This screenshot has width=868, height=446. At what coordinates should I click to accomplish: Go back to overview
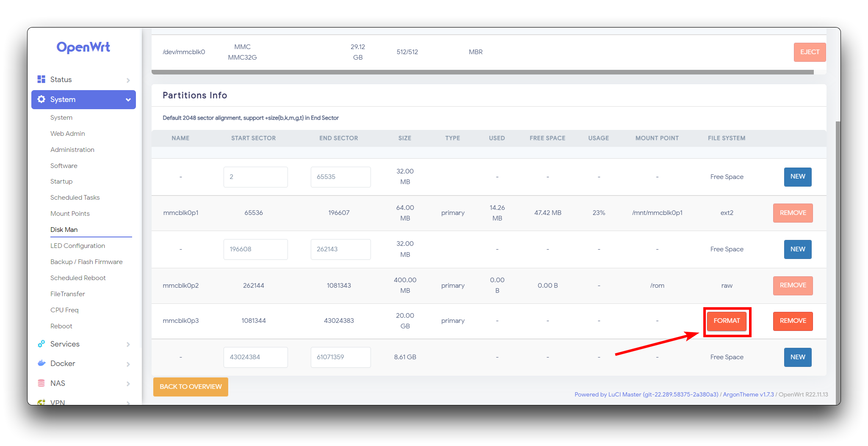pyautogui.click(x=191, y=387)
